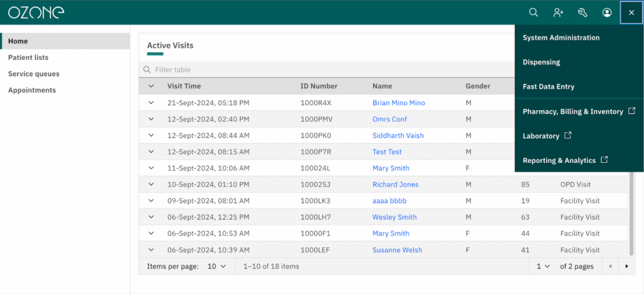Expand the Wesley Smith visit row

151,217
